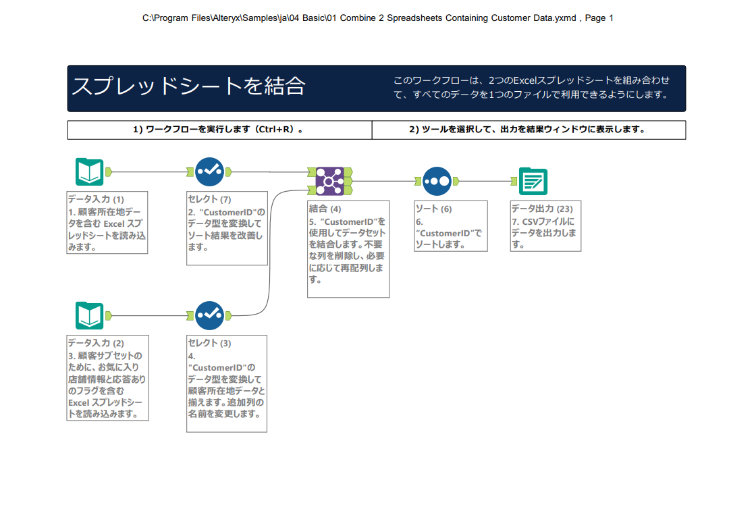Click the Select (3) checkmark tool icon

[209, 315]
